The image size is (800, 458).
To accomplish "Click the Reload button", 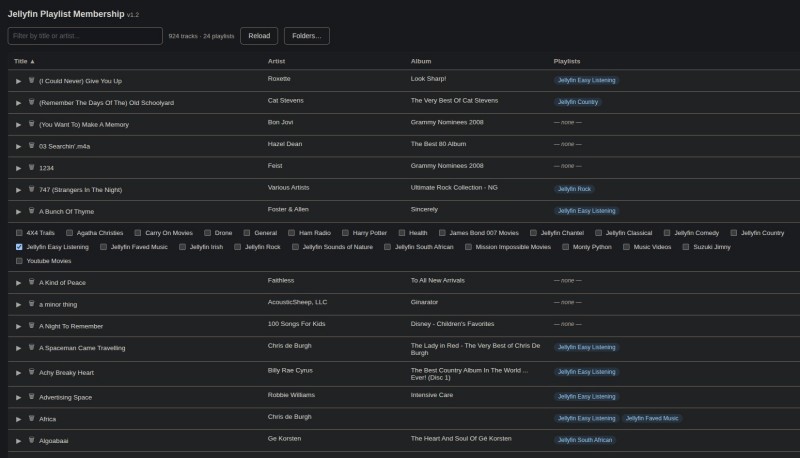I will tap(259, 36).
